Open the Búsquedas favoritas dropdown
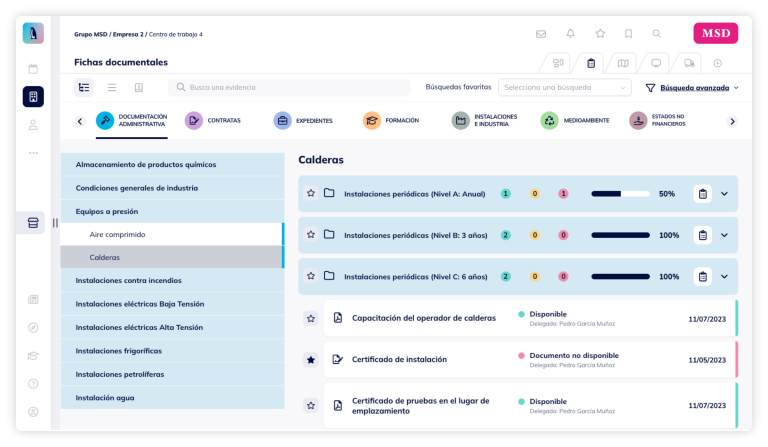Image resolution: width=768 pixels, height=447 pixels. (x=565, y=88)
